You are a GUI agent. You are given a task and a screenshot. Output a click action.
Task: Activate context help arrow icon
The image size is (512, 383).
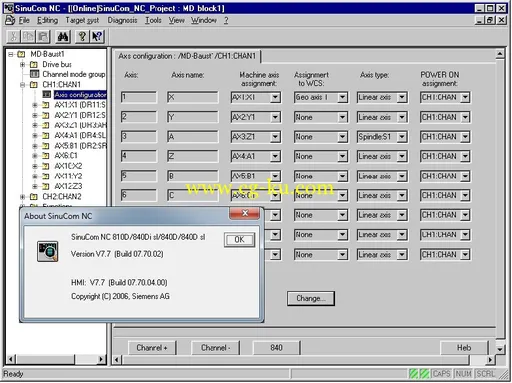coord(97,36)
